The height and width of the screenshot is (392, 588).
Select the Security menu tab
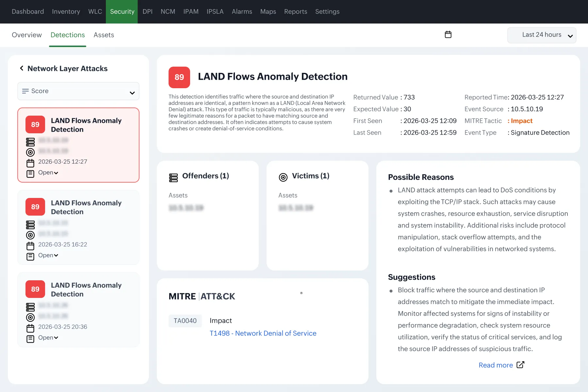click(122, 12)
